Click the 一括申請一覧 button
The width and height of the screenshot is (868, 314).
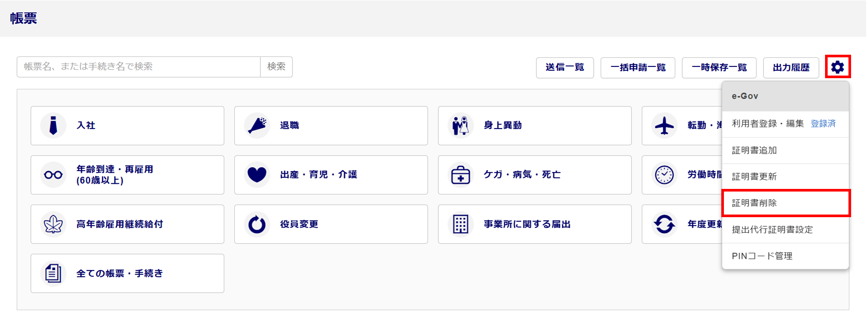point(638,67)
